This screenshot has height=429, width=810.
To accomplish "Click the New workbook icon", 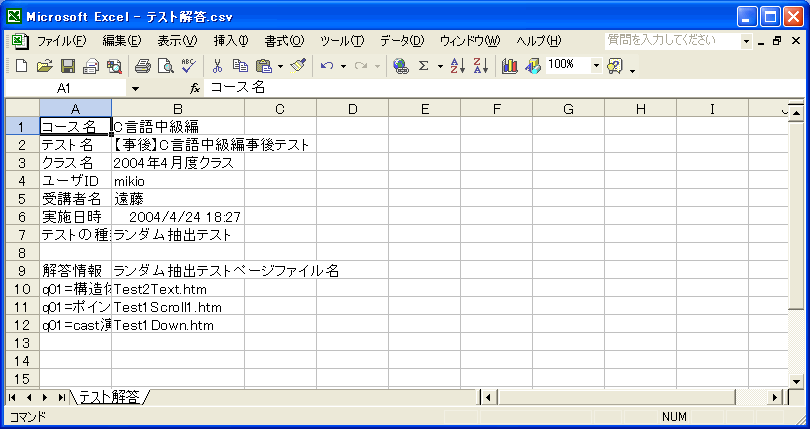I will tap(21, 66).
